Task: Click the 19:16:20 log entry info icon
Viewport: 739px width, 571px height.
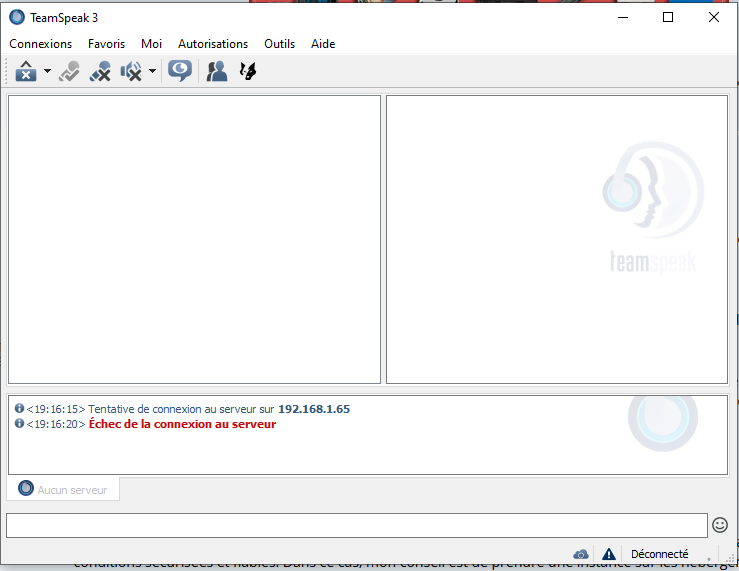Action: click(19, 423)
